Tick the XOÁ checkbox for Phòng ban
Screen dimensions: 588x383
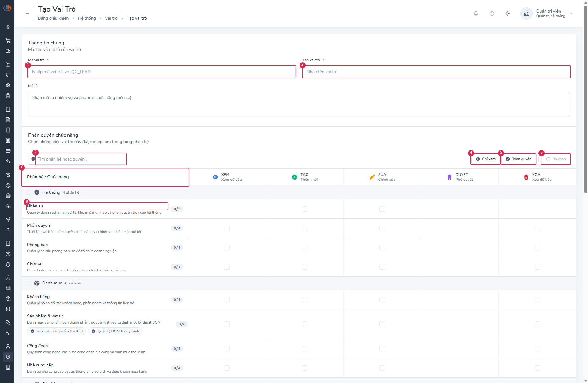pos(537,248)
